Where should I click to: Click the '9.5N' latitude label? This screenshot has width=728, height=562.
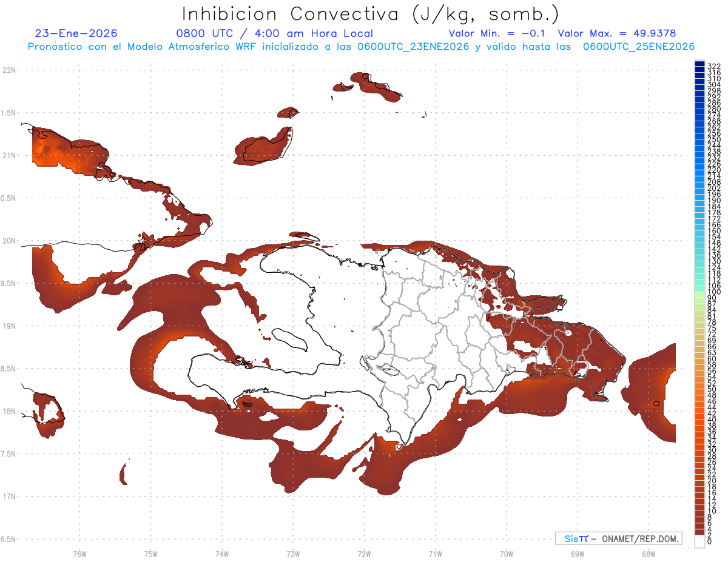pos(9,283)
